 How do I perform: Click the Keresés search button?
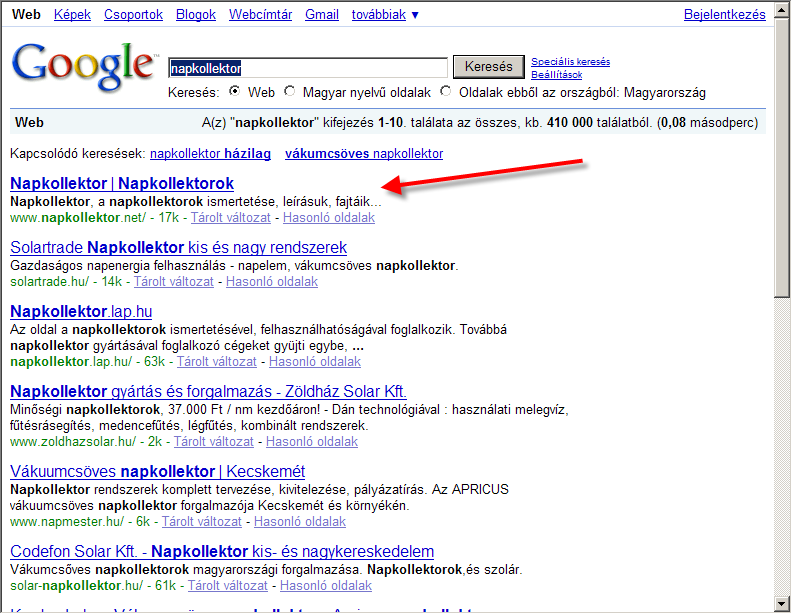point(488,67)
